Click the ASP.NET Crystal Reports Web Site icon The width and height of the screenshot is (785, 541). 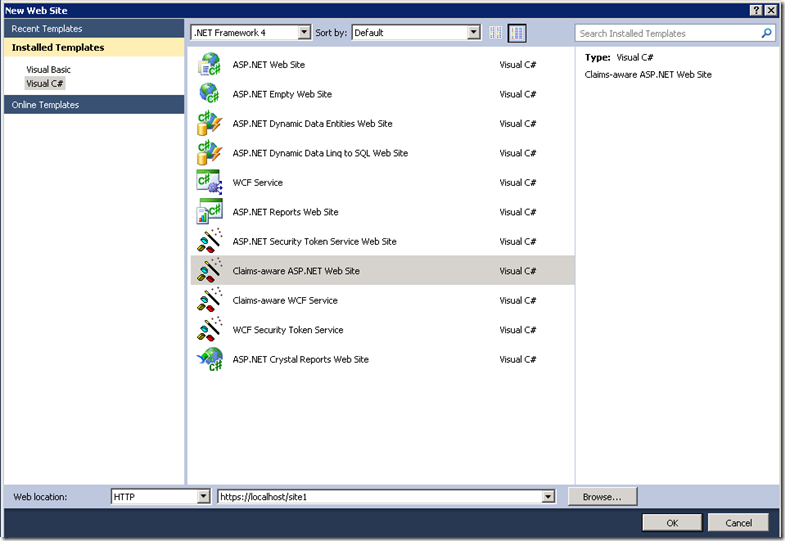(209, 359)
